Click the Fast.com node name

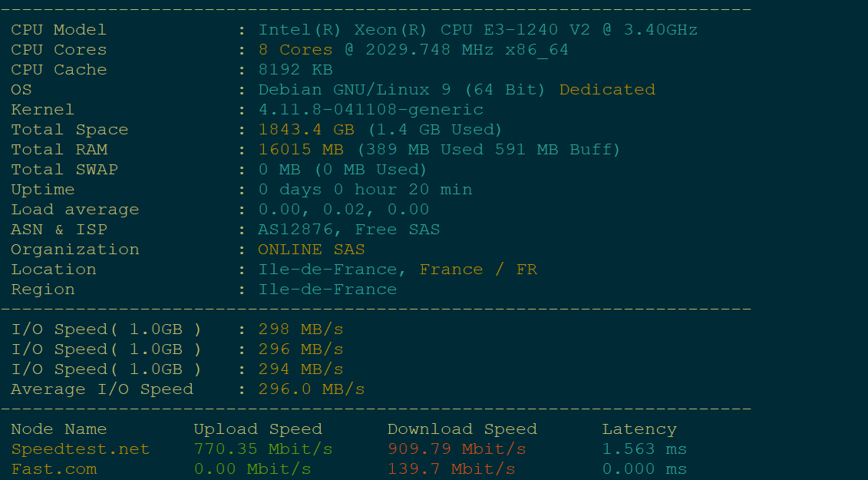[x=54, y=469]
